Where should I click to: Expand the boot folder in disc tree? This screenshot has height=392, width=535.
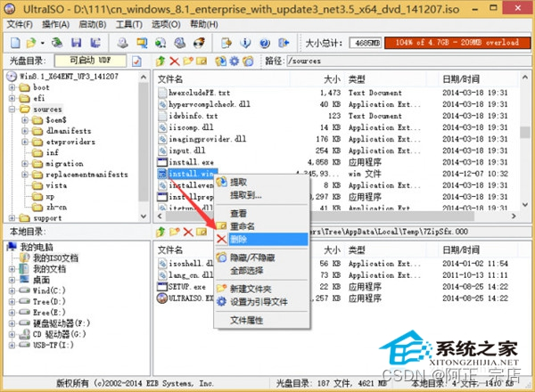12,87
